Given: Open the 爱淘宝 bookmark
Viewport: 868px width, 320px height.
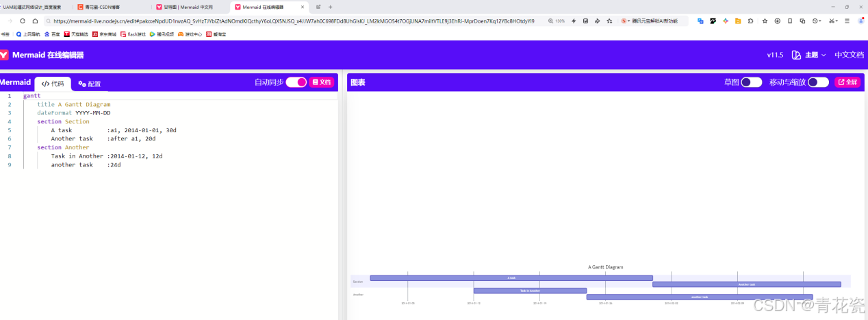Looking at the screenshot, I should (x=216, y=34).
